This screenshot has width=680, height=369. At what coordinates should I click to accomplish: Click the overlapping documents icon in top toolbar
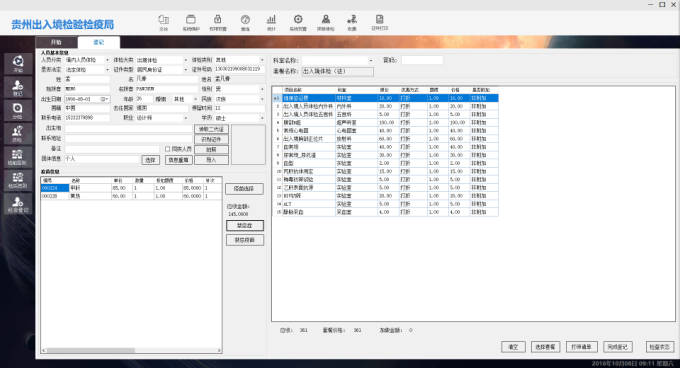163,20
